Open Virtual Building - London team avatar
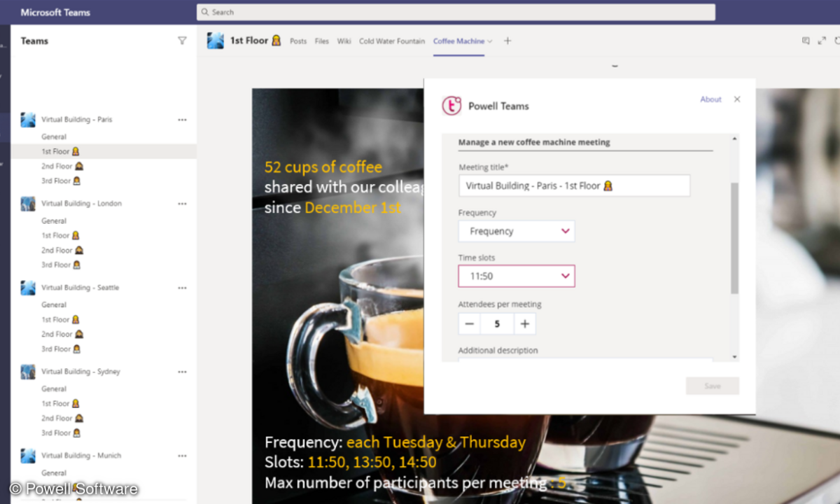Screen dimensions: 840x504 pyautogui.click(x=28, y=204)
